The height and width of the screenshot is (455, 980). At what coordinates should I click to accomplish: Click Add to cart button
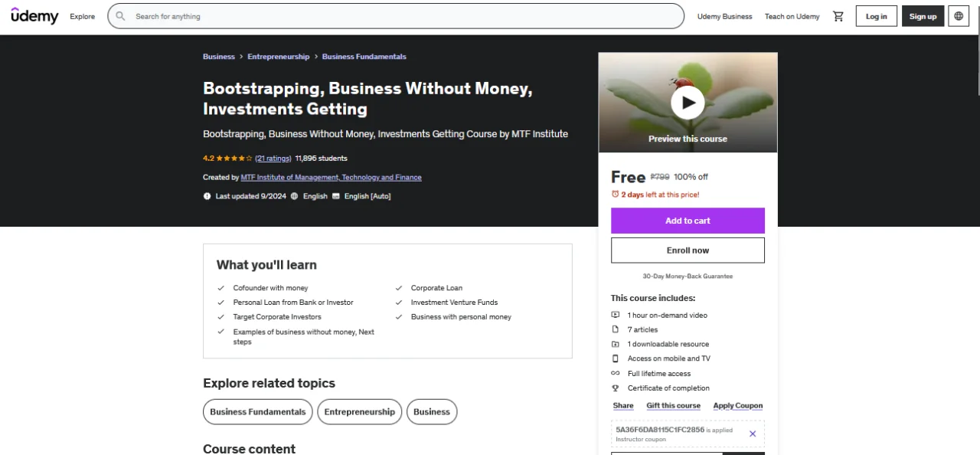688,221
